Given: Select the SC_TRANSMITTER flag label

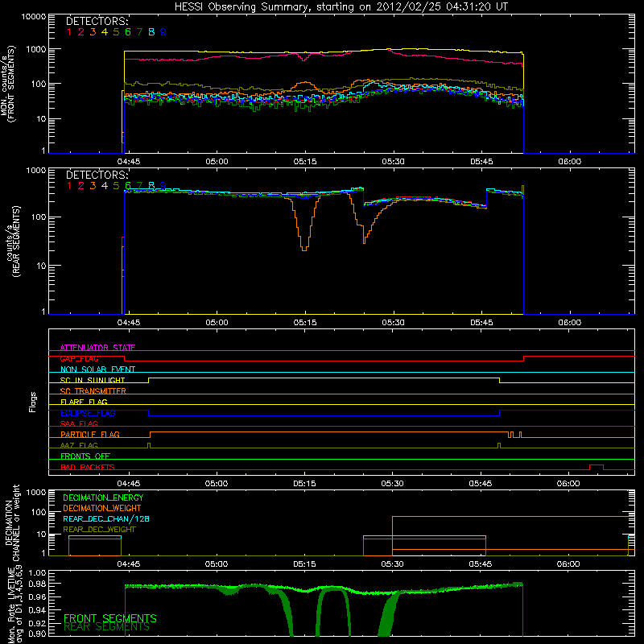Looking at the screenshot, I should (93, 391).
